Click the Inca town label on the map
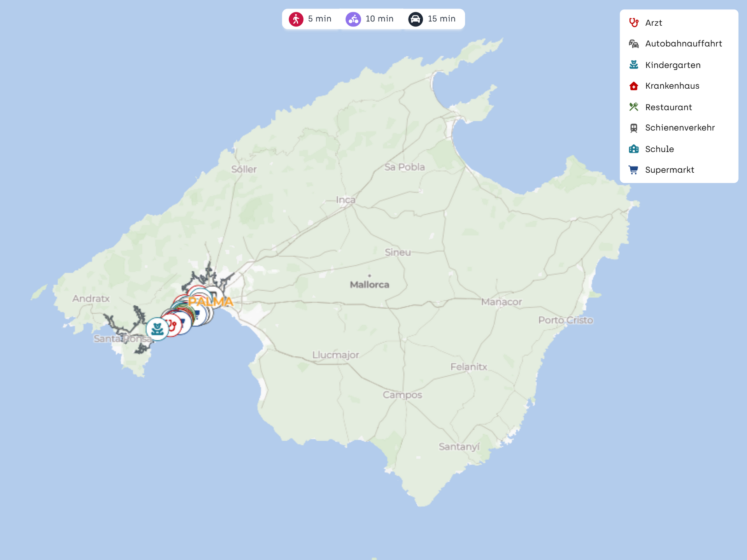This screenshot has height=560, width=747. point(345,200)
